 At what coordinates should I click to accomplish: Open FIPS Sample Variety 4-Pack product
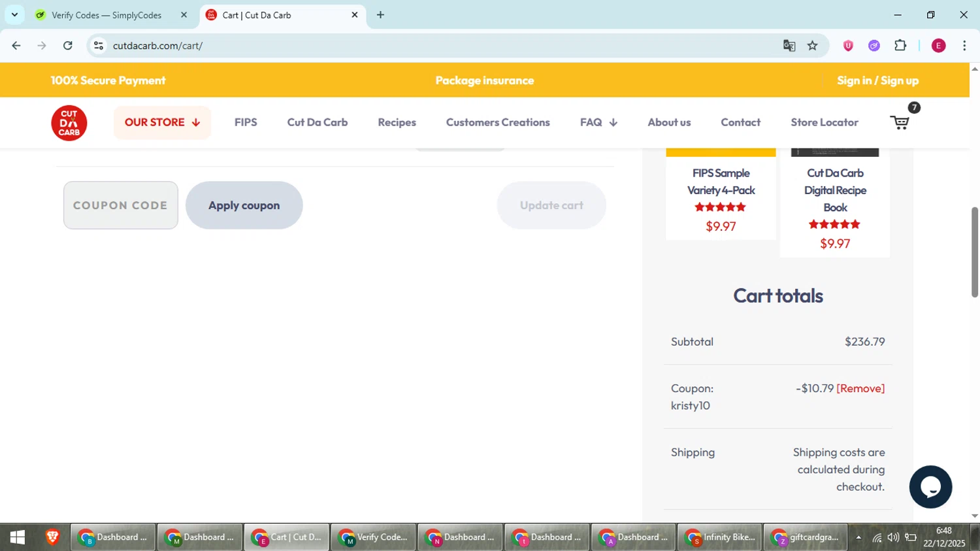click(721, 182)
